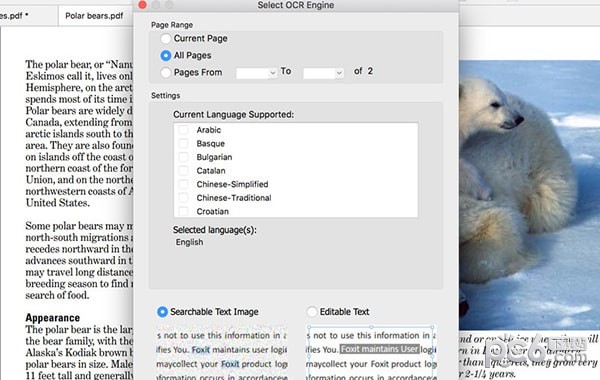Click the Current Language Supported label

233,114
